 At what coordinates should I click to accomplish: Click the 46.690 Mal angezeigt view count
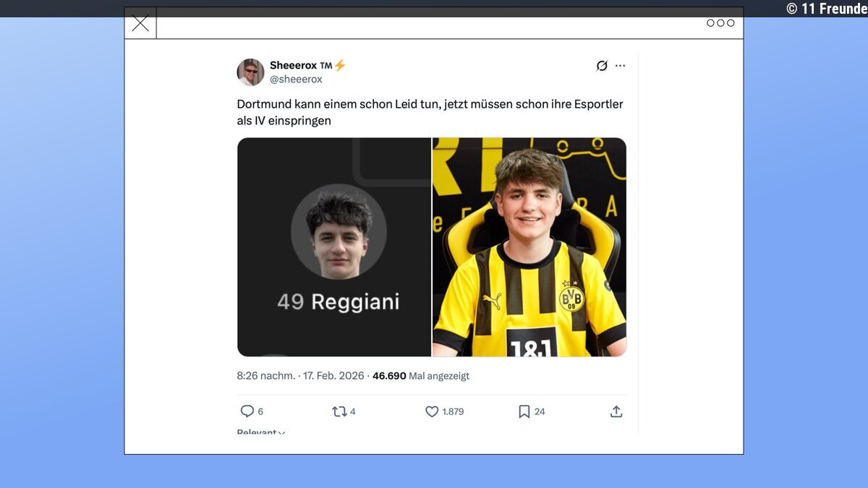click(420, 376)
